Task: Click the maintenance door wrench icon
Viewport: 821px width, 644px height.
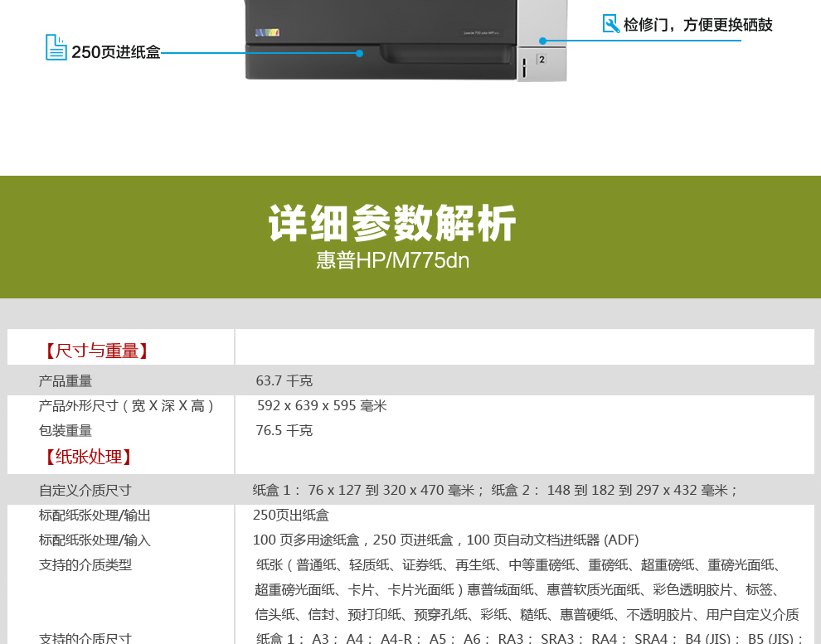Action: [610, 23]
